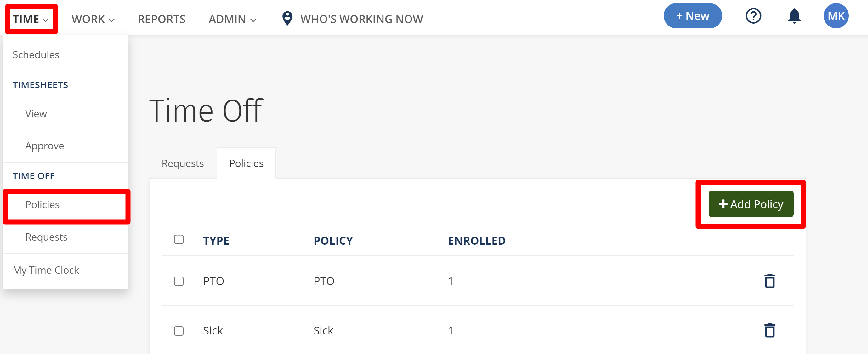Click the location pin icon

coord(287,18)
